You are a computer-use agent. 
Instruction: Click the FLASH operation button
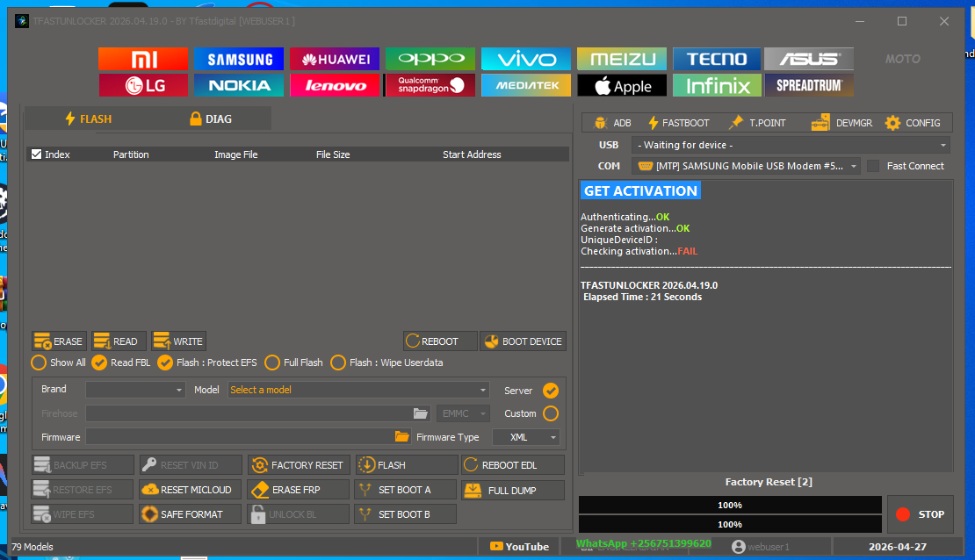click(x=406, y=465)
